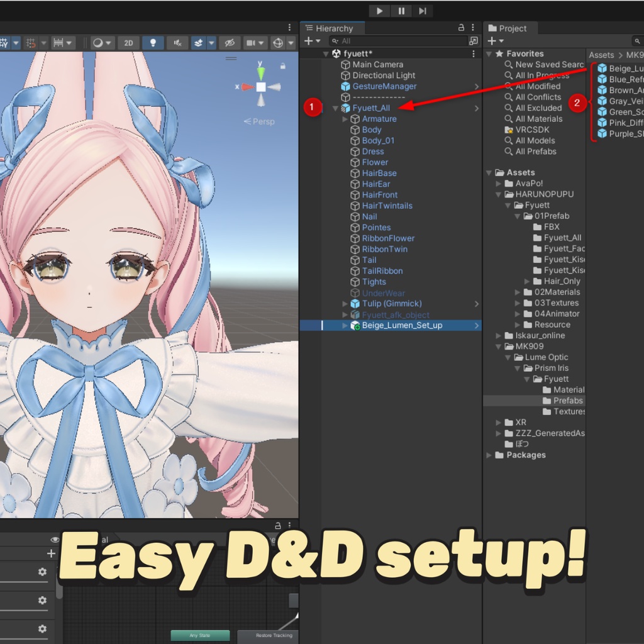Switch projection via the Persp label
The image size is (644, 644).
click(x=259, y=121)
